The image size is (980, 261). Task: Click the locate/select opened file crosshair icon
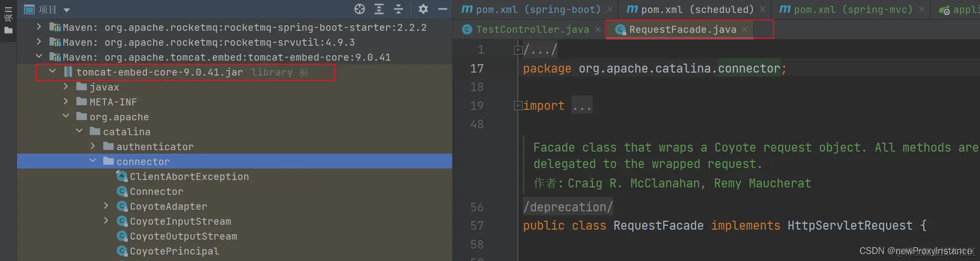click(x=360, y=9)
